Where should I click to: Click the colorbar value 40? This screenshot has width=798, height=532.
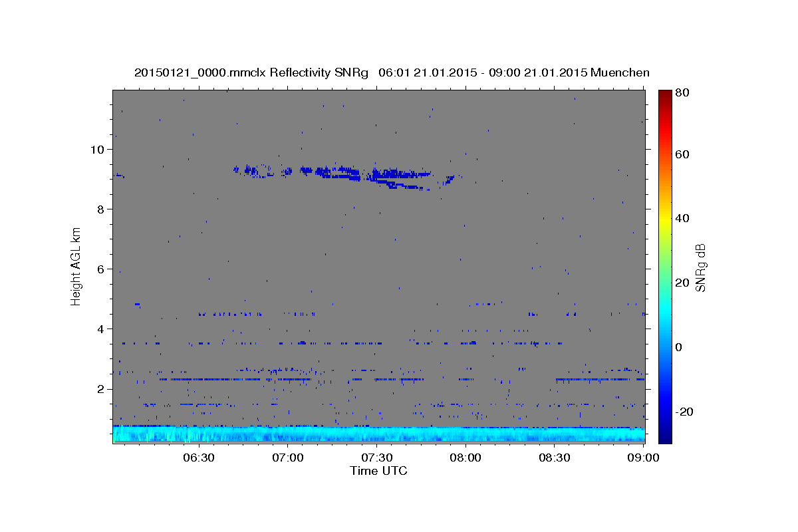point(684,218)
